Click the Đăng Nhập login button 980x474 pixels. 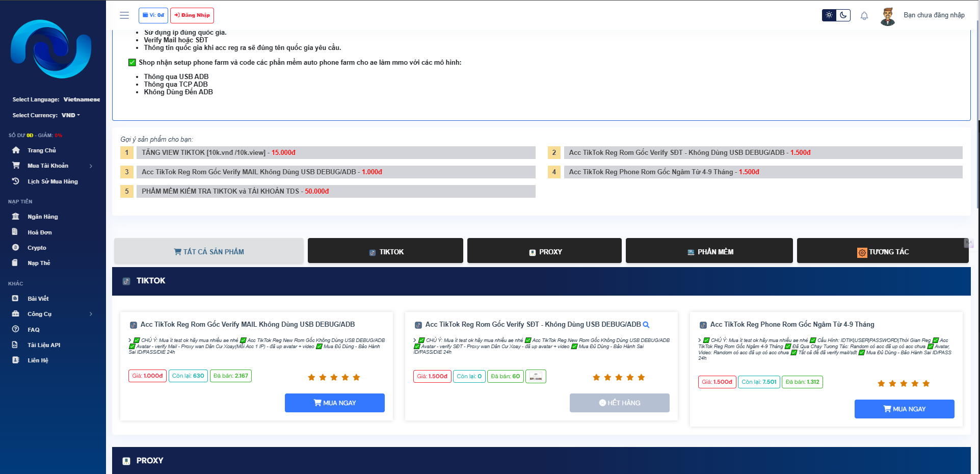(192, 15)
